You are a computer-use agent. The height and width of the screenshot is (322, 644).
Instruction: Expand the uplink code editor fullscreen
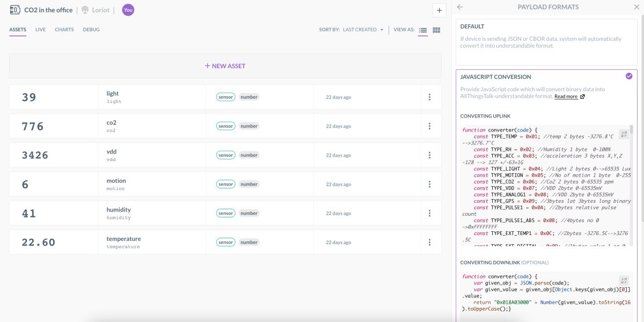pos(623,134)
